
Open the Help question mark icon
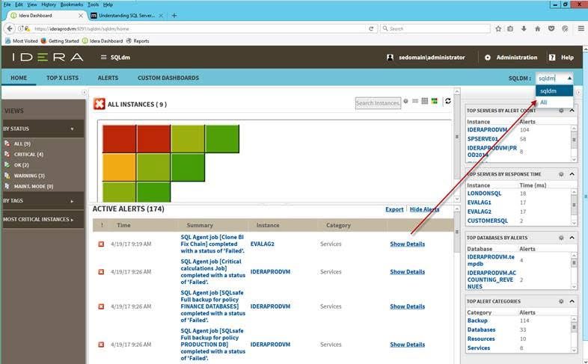tap(552, 58)
